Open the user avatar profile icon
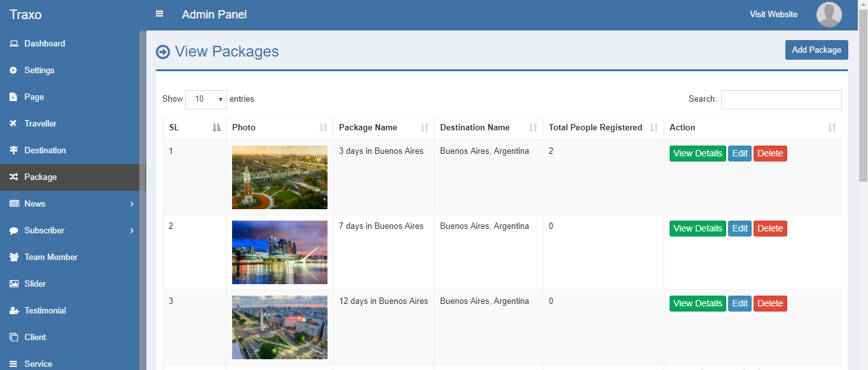The width and height of the screenshot is (868, 370). (x=829, y=15)
